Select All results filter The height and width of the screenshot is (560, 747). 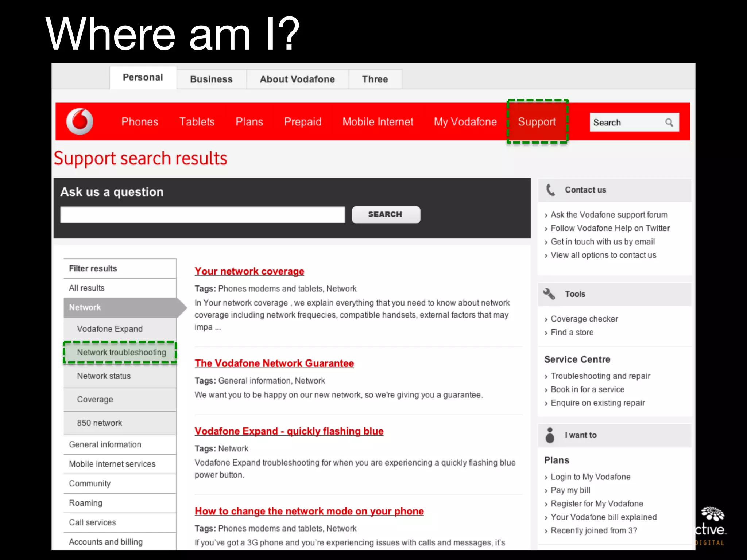(x=86, y=288)
